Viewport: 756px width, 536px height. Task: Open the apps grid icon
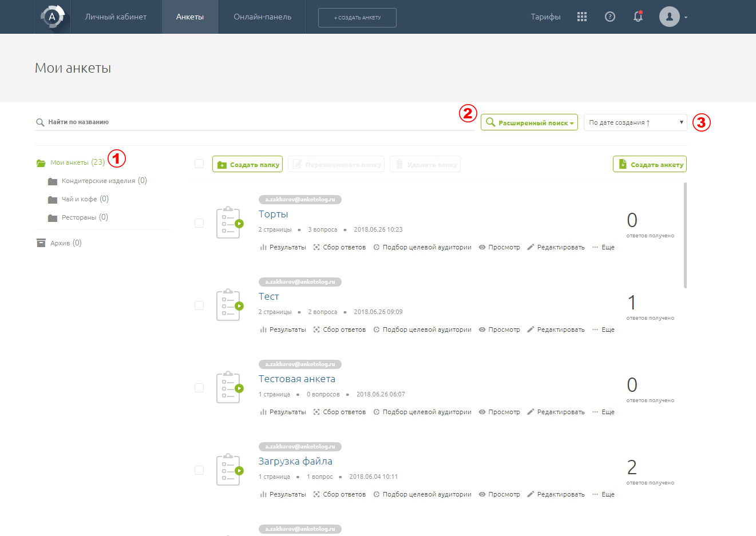click(x=582, y=17)
